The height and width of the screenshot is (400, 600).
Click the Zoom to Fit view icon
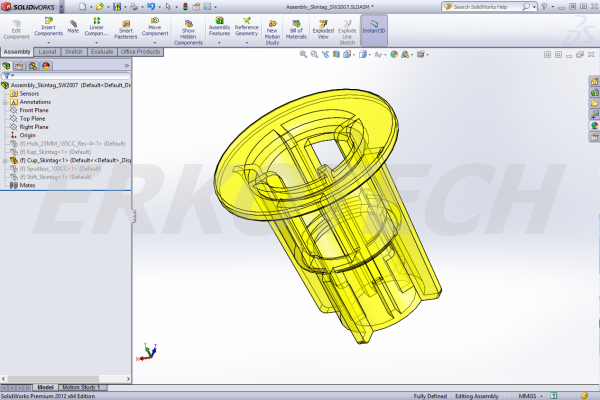point(303,55)
